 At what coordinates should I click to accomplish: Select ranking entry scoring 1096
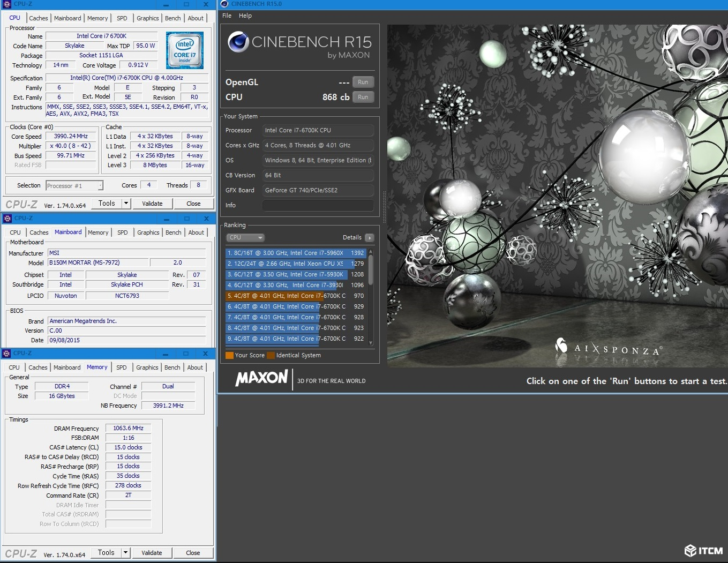tap(296, 285)
